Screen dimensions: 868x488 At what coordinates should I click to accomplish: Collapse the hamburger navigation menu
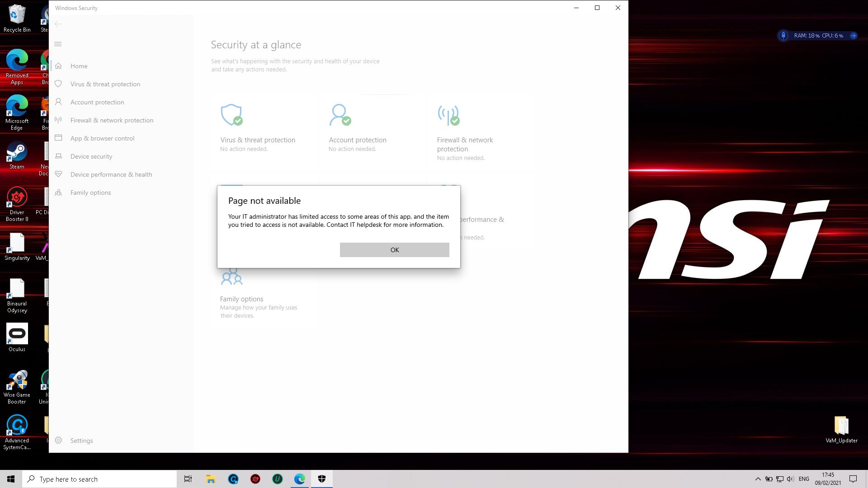[x=58, y=44]
